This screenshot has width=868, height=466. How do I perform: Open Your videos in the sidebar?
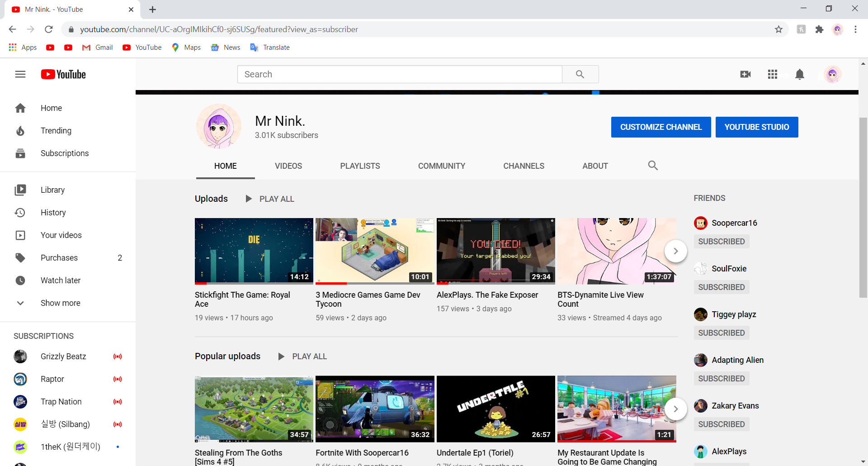tap(68, 235)
